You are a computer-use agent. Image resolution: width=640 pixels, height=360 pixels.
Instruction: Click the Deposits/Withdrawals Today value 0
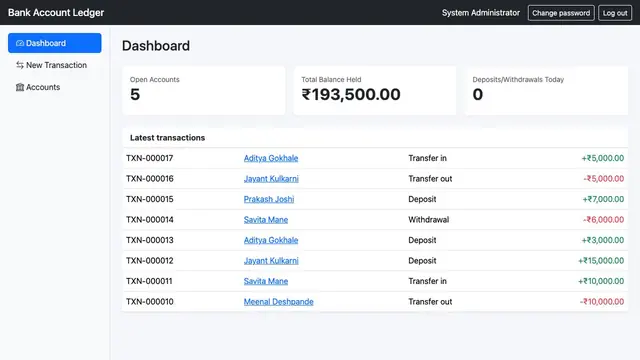click(x=478, y=95)
